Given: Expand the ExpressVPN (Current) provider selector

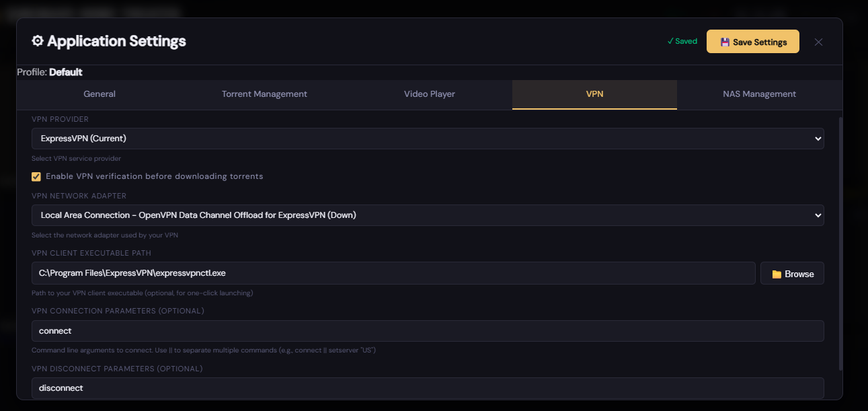Looking at the screenshot, I should tap(428, 139).
